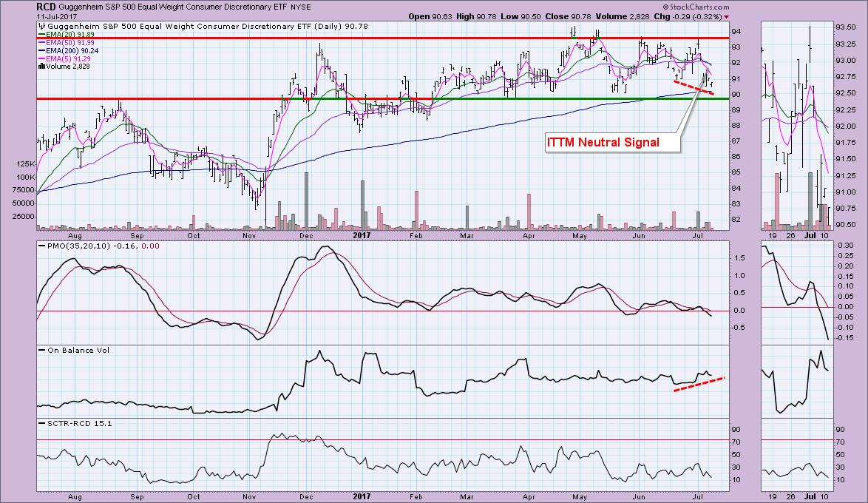Click the red down-arrow beside the Chg value
Image resolution: width=868 pixels, height=503 pixels.
click(x=726, y=17)
